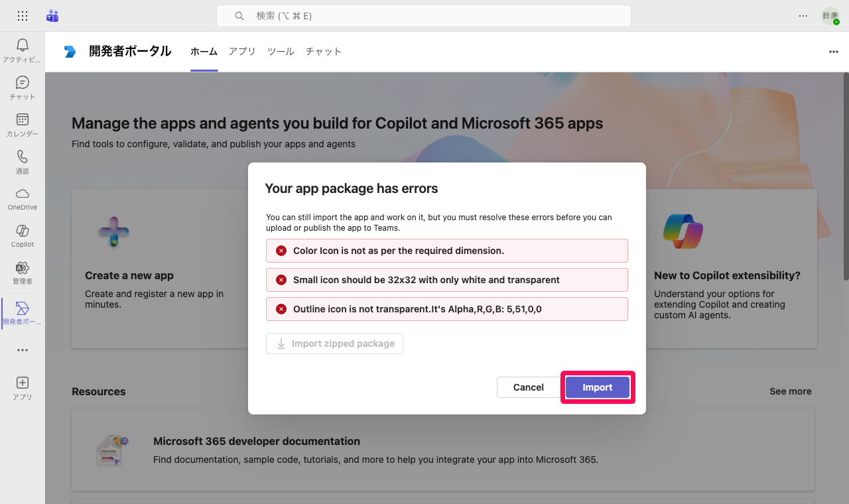Open Chat in the left sidebar
The height and width of the screenshot is (504, 849).
(x=23, y=88)
